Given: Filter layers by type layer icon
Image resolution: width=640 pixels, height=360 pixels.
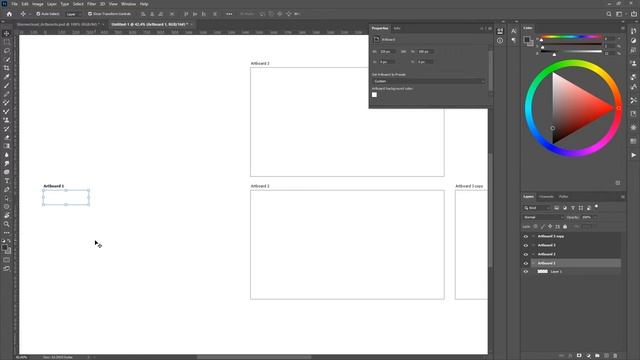Looking at the screenshot, I should [573, 208].
